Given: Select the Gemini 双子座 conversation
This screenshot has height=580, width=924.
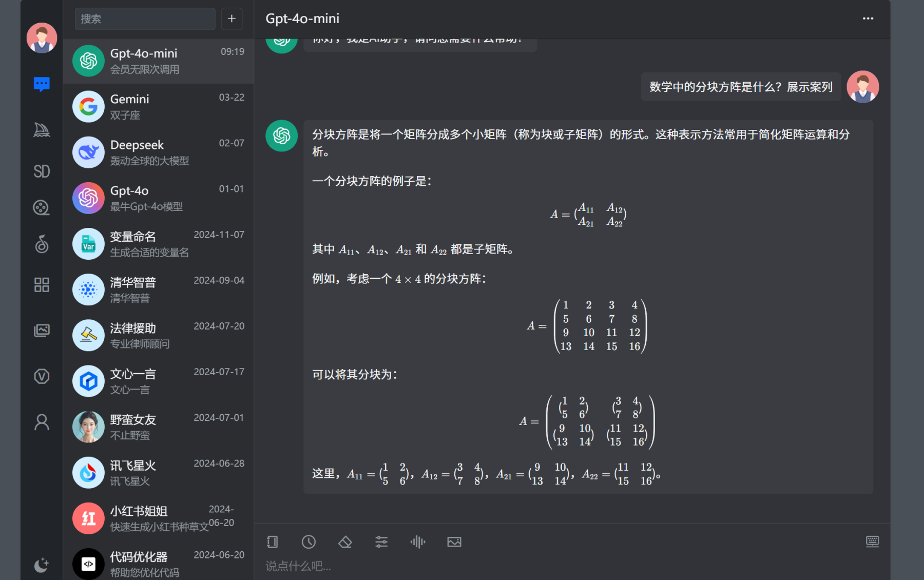Looking at the screenshot, I should click(x=158, y=106).
